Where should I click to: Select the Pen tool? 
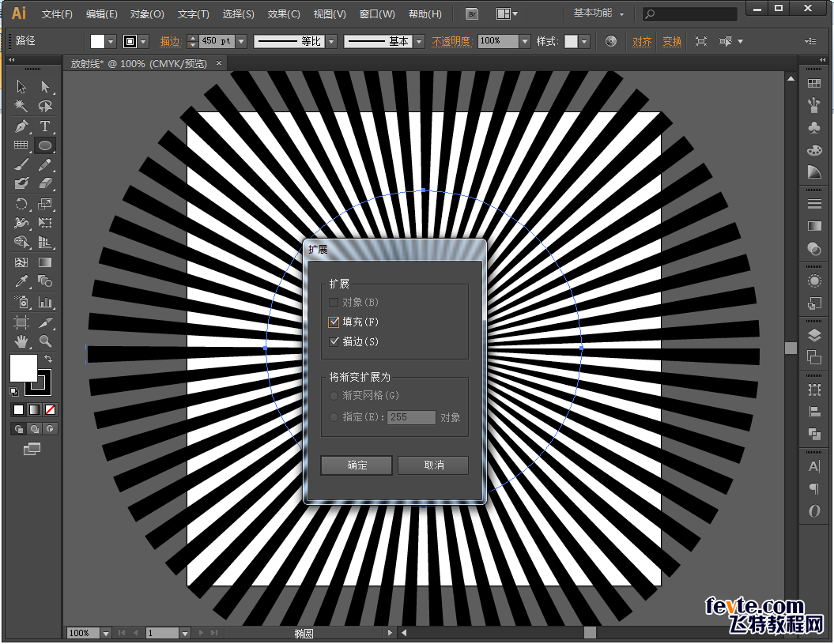21,126
